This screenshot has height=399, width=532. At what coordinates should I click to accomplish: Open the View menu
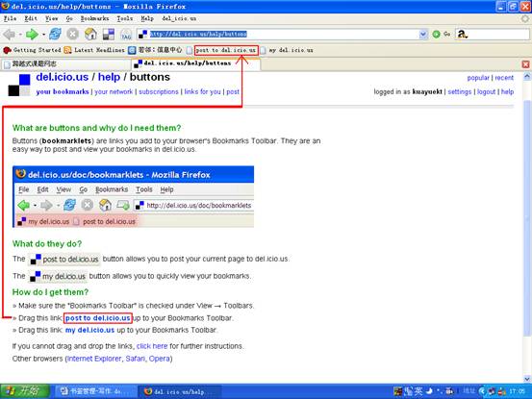click(x=52, y=18)
